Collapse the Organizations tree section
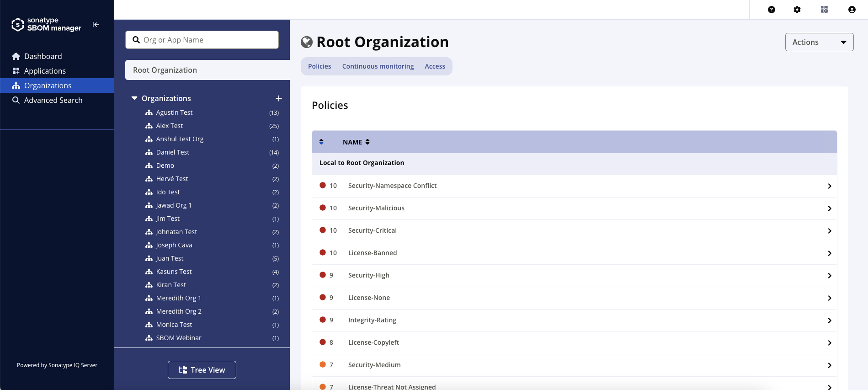The width and height of the screenshot is (868, 390). pyautogui.click(x=134, y=98)
